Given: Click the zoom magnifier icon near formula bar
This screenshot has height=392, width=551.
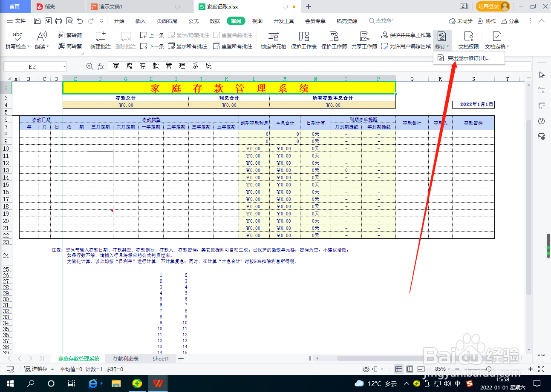Looking at the screenshot, I should tap(89, 66).
